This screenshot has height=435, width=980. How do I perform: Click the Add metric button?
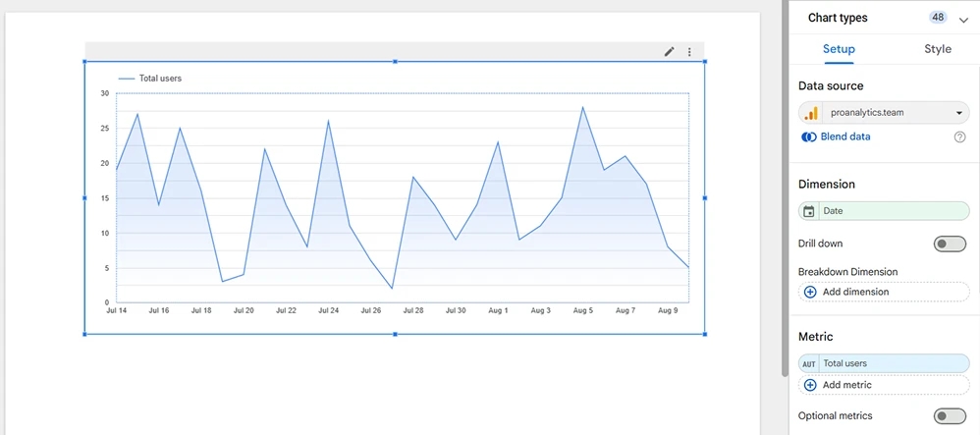[x=884, y=385]
